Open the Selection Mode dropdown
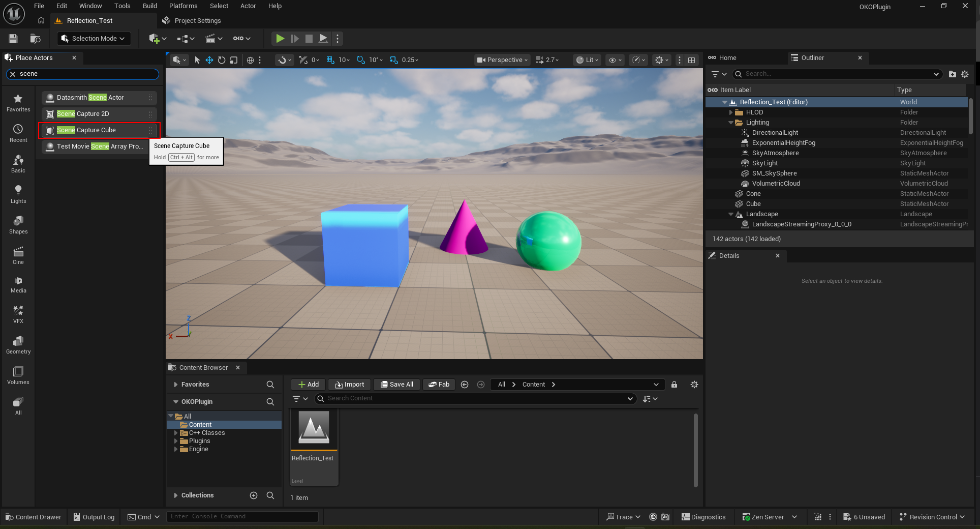980x529 pixels. pos(94,39)
